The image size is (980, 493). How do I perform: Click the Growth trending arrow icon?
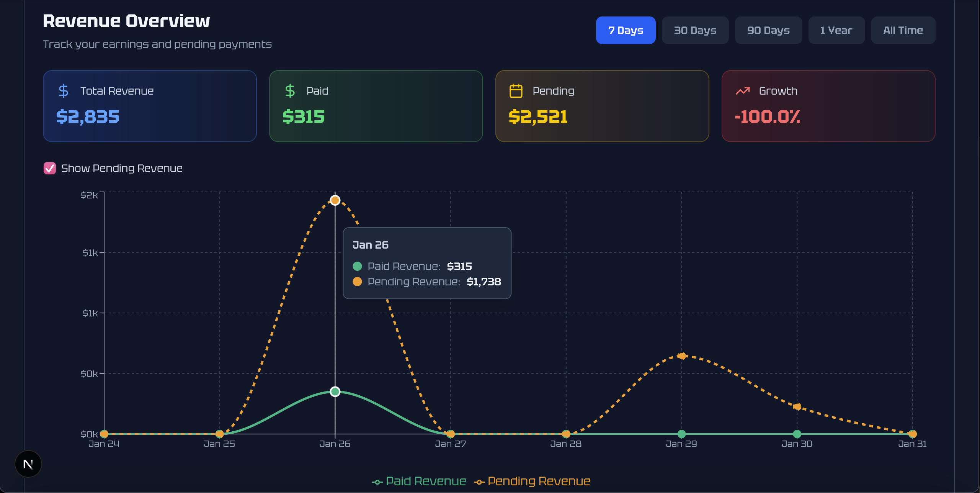coord(743,91)
